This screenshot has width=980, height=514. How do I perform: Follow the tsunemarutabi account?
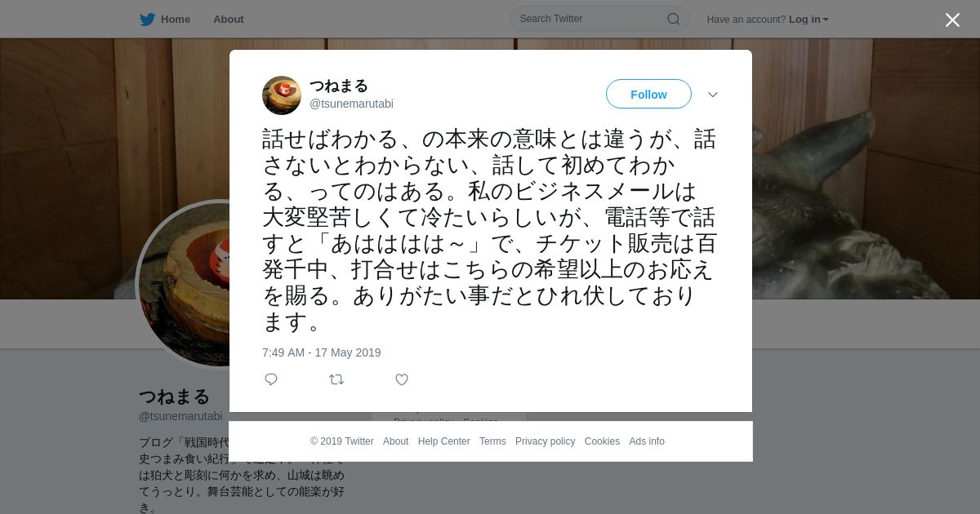[648, 94]
